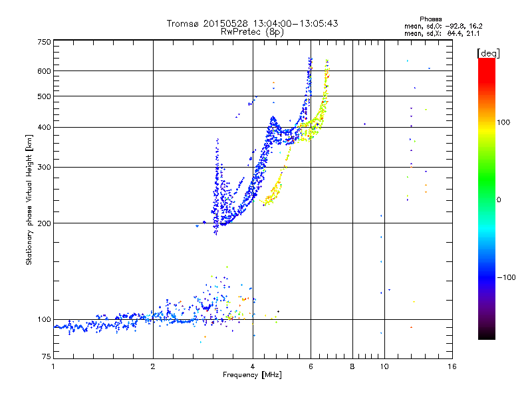Click the y-axis '500' tick label

(44, 96)
